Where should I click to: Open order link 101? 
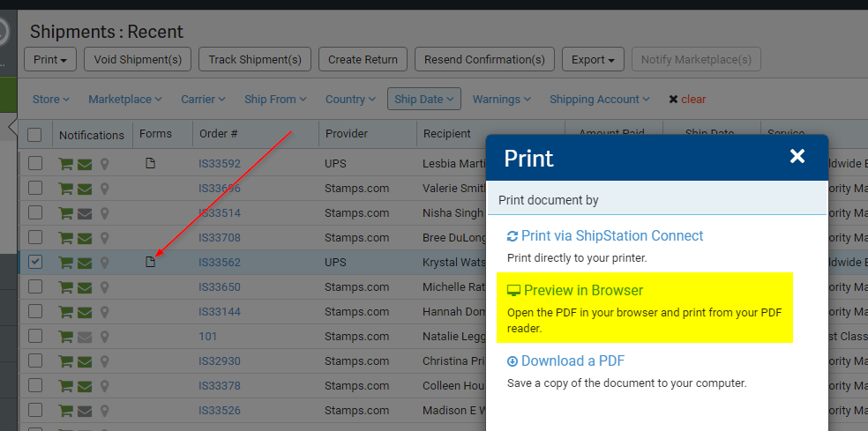tap(207, 337)
